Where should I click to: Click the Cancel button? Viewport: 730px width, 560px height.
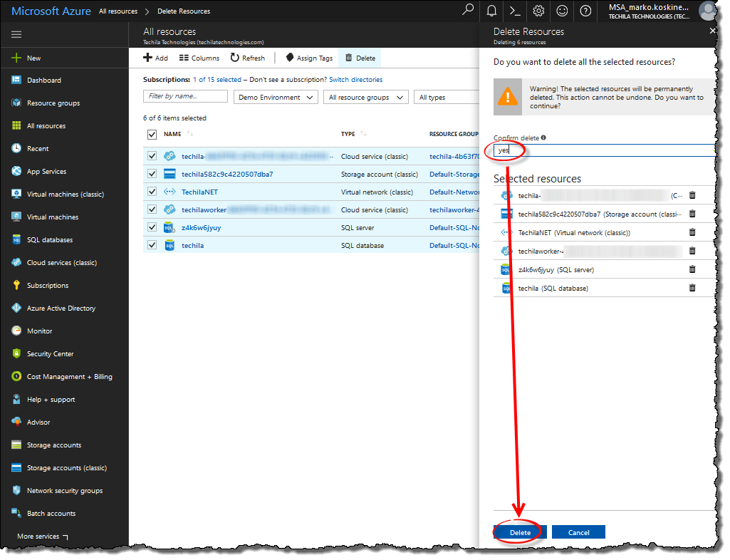pos(579,532)
